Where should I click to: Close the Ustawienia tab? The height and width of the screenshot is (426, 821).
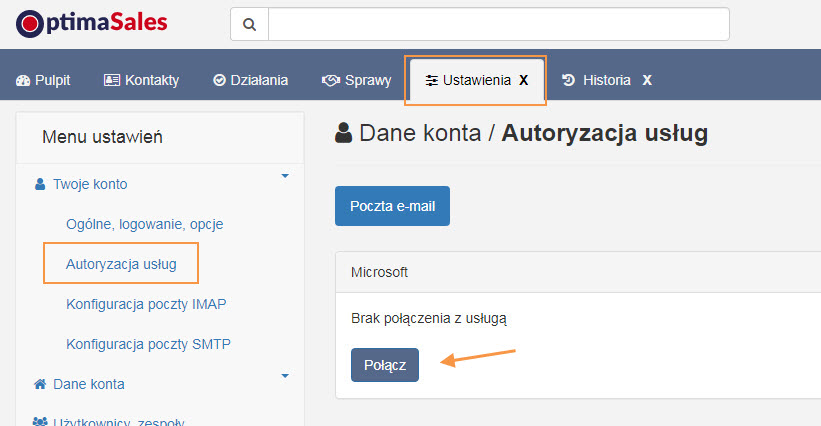click(x=524, y=80)
